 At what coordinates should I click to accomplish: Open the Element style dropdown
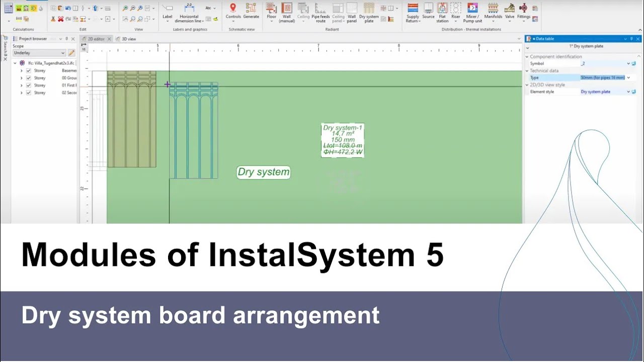click(x=628, y=92)
